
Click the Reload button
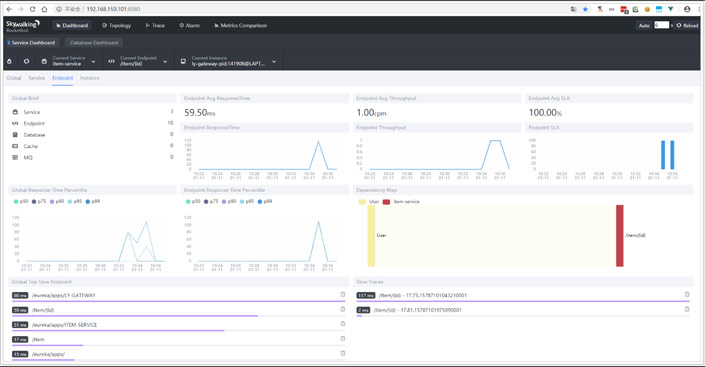coord(687,26)
